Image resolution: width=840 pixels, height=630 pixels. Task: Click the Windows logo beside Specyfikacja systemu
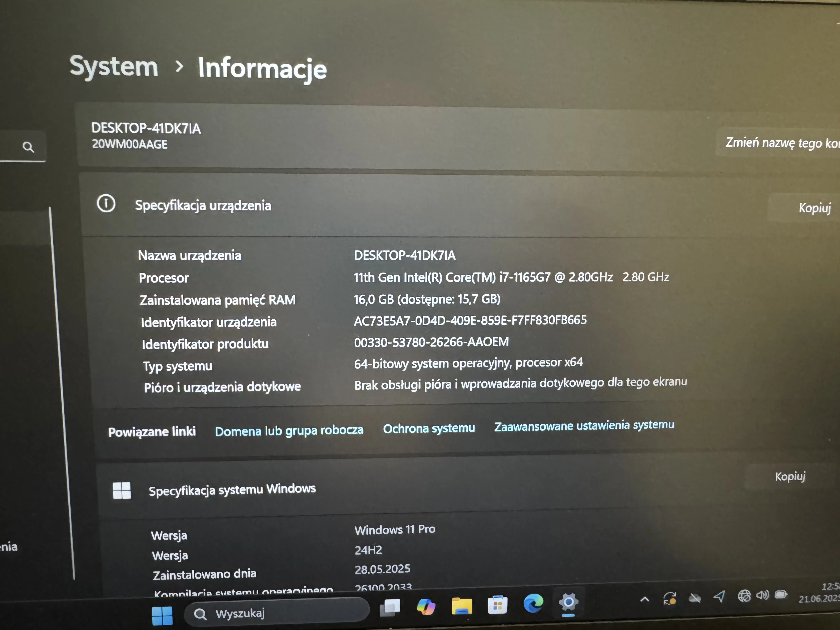pos(122,490)
